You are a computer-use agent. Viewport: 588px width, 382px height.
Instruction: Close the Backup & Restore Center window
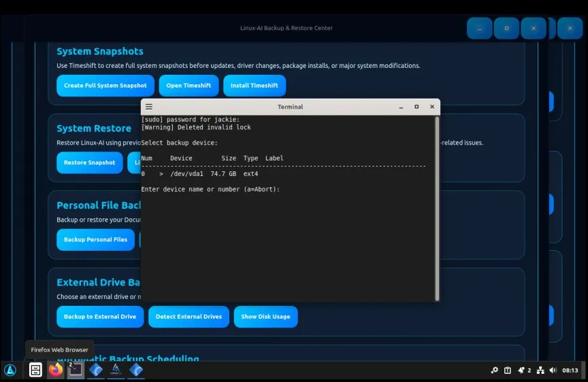pos(534,28)
